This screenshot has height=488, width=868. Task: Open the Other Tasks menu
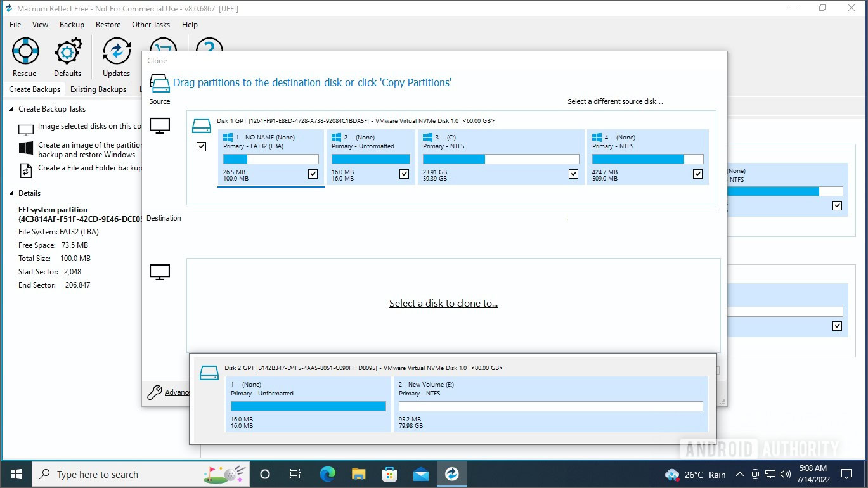151,25
